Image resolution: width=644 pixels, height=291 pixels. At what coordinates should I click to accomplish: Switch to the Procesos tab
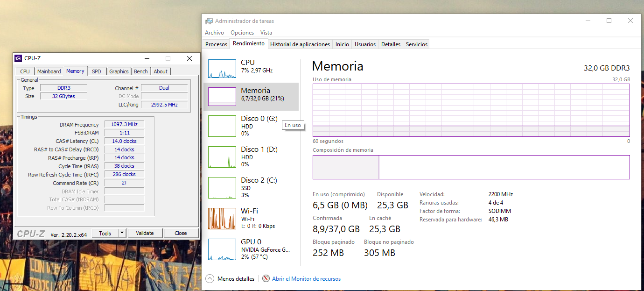[217, 44]
